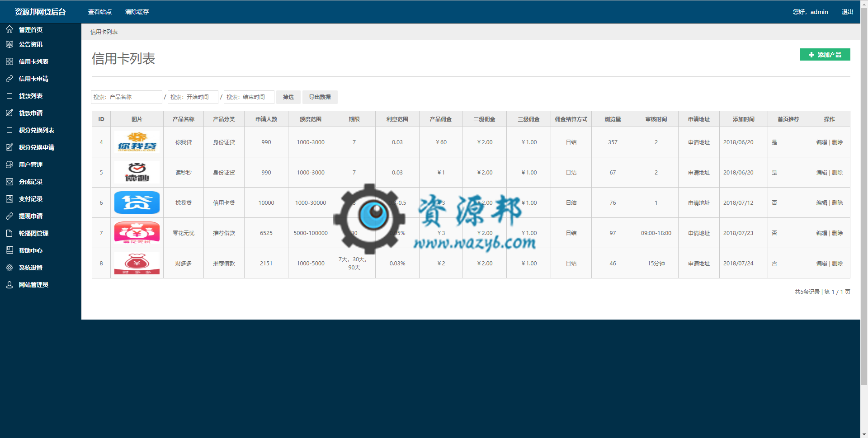868x438 pixels.
Task: Open 管理首页 in the sidebar
Action: point(31,30)
